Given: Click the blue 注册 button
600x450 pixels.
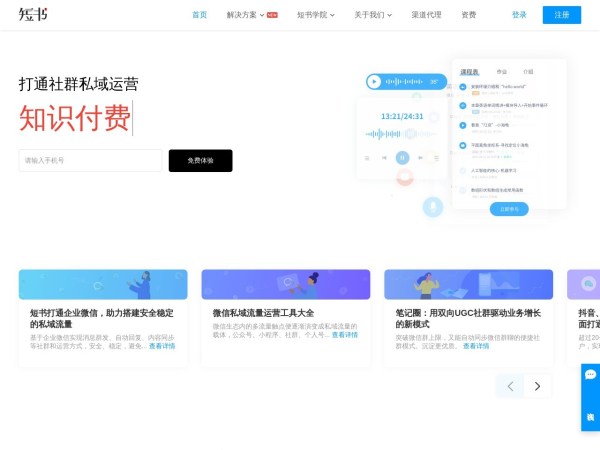Looking at the screenshot, I should 561,15.
